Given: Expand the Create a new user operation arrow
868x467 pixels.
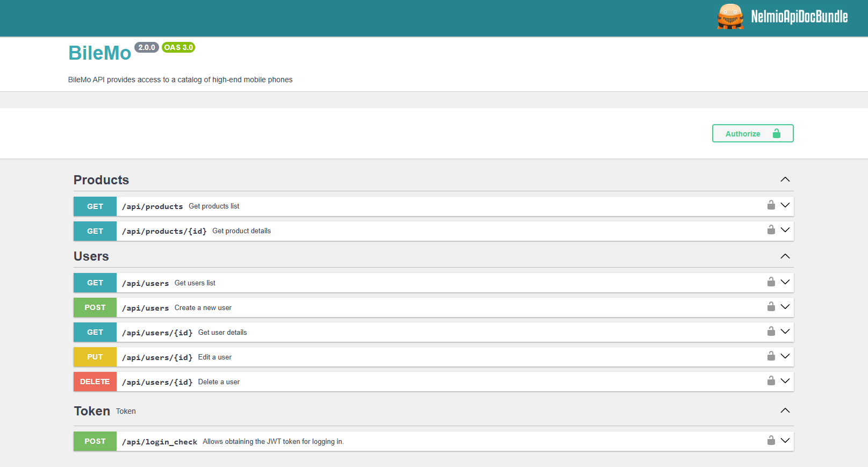Looking at the screenshot, I should click(x=785, y=307).
